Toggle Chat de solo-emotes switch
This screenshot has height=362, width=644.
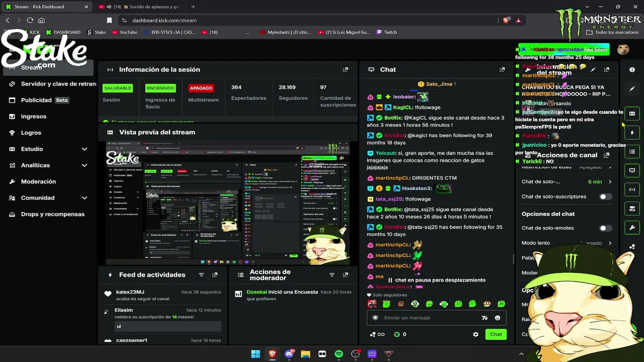pyautogui.click(x=606, y=228)
